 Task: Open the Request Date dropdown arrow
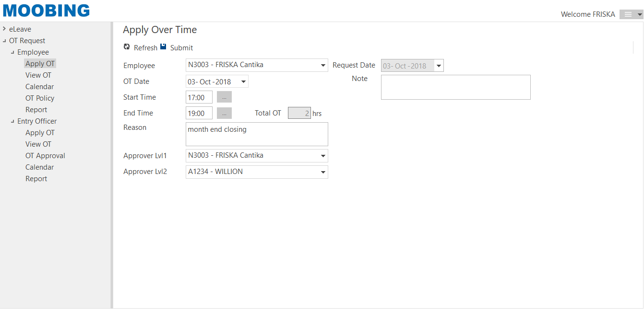click(439, 66)
